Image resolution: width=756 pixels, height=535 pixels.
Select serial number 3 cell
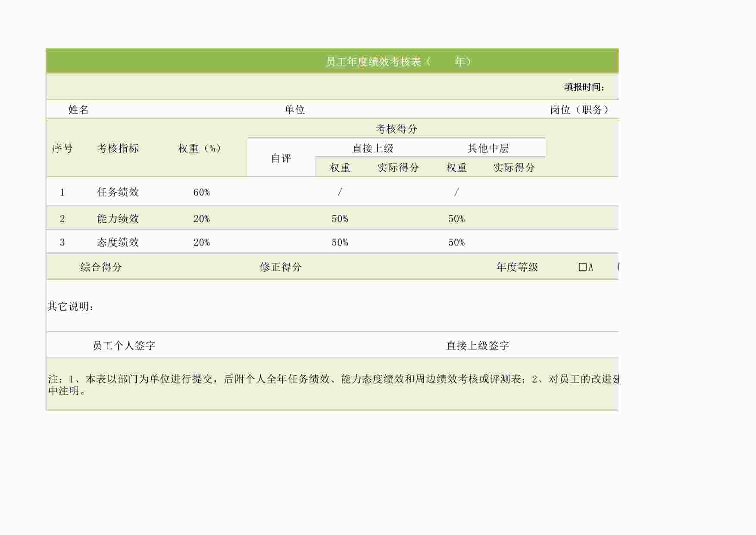[62, 243]
